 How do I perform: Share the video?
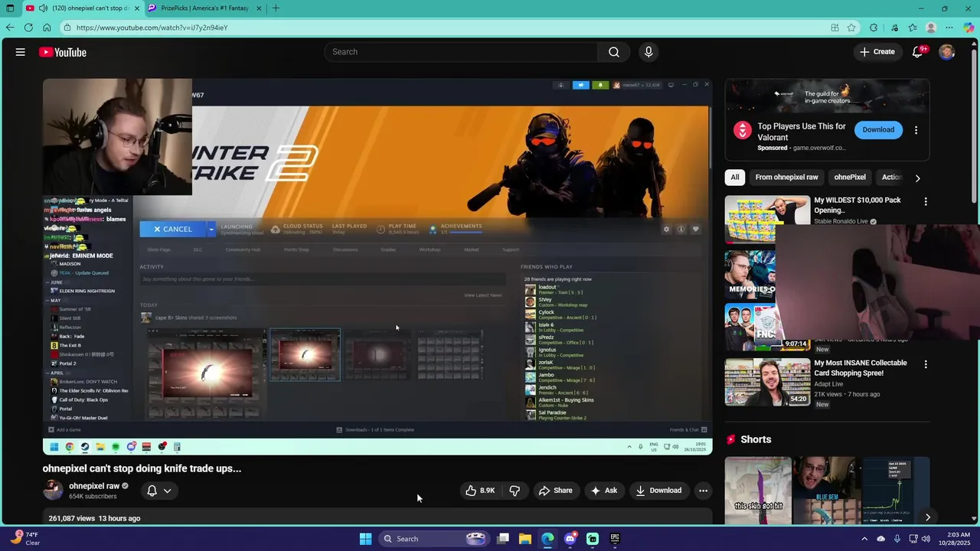556,491
